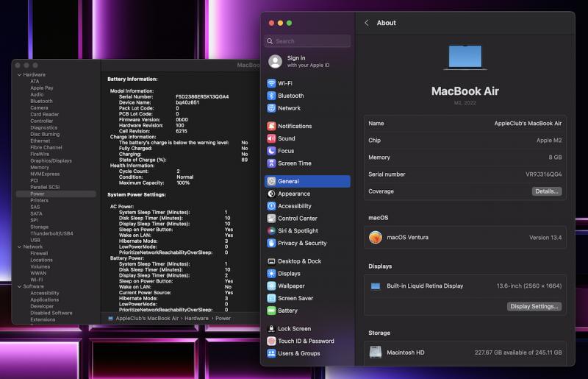Screen dimensions: 588x379
Task: Select the Siri & Spotlight icon
Action: tap(271, 230)
